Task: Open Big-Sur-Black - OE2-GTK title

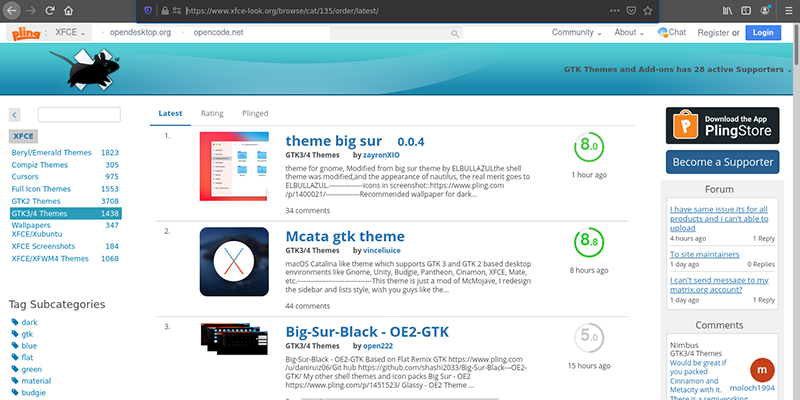Action: click(367, 332)
